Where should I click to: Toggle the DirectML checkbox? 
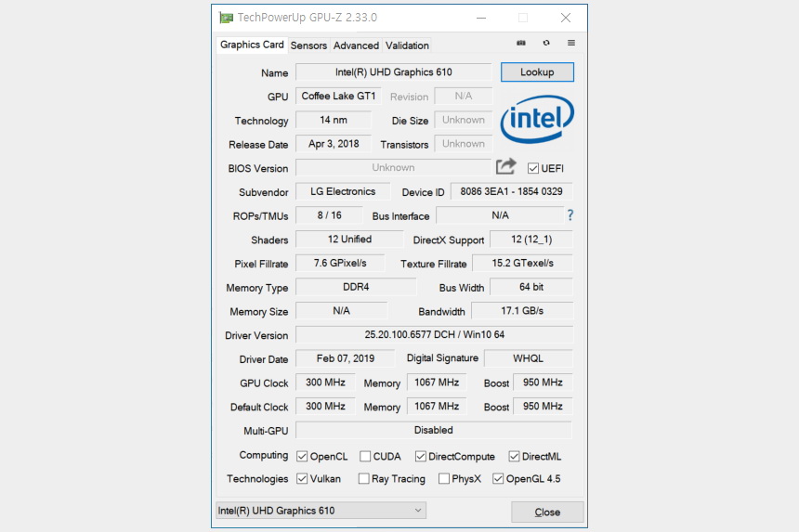coord(514,457)
